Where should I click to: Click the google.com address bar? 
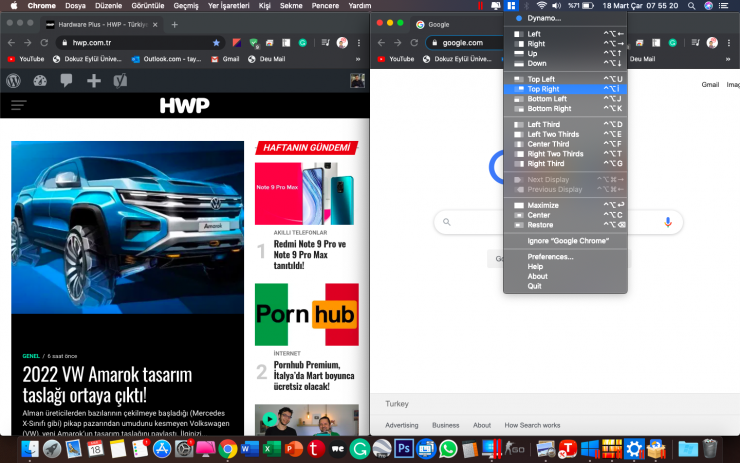click(x=465, y=42)
